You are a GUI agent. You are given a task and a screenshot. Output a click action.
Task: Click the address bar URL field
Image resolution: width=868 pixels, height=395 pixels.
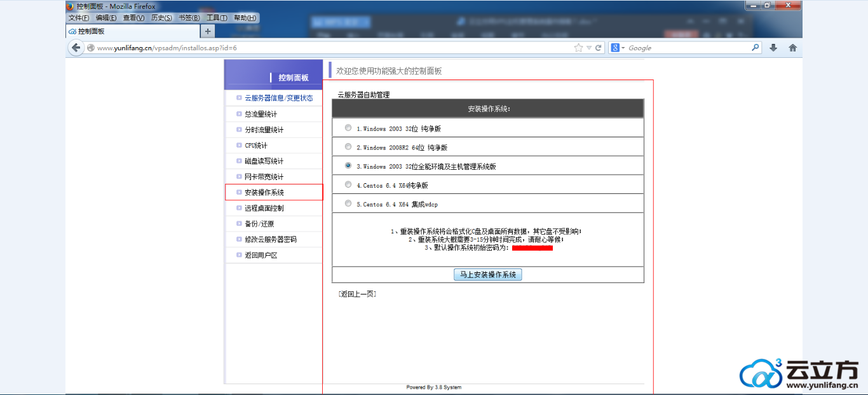(x=334, y=48)
